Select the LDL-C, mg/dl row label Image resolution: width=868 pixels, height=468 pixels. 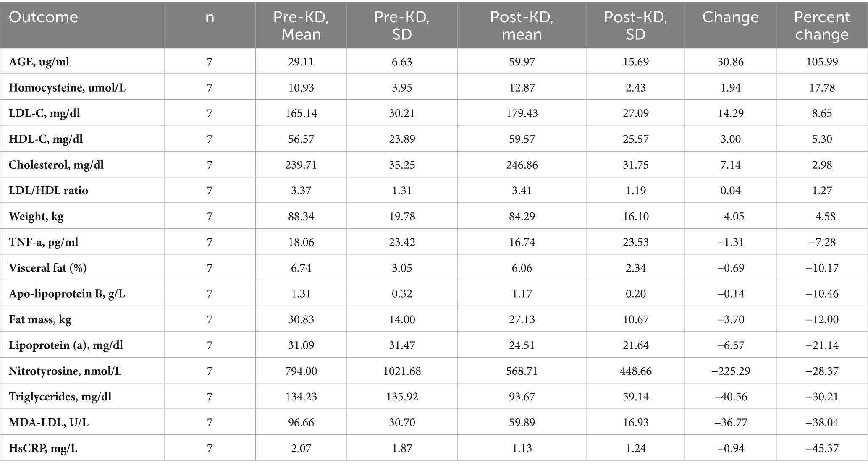click(45, 113)
